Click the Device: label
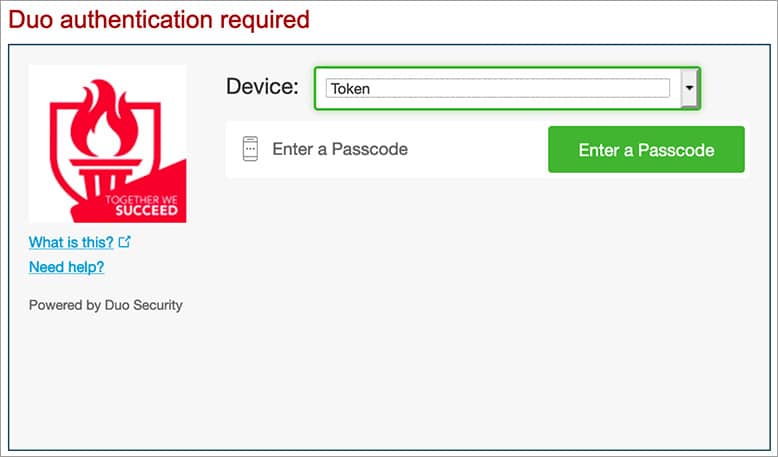The height and width of the screenshot is (457, 778). tap(262, 86)
